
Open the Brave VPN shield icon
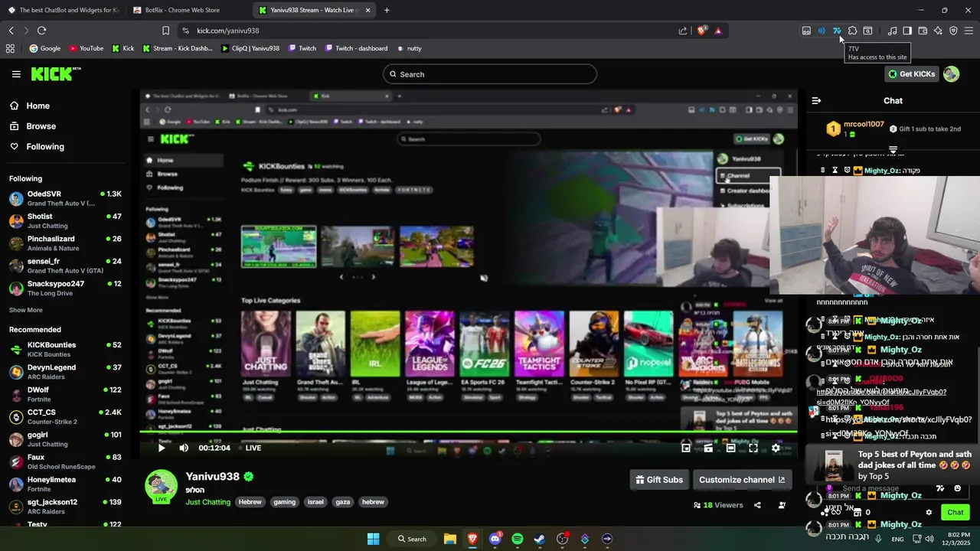click(953, 31)
